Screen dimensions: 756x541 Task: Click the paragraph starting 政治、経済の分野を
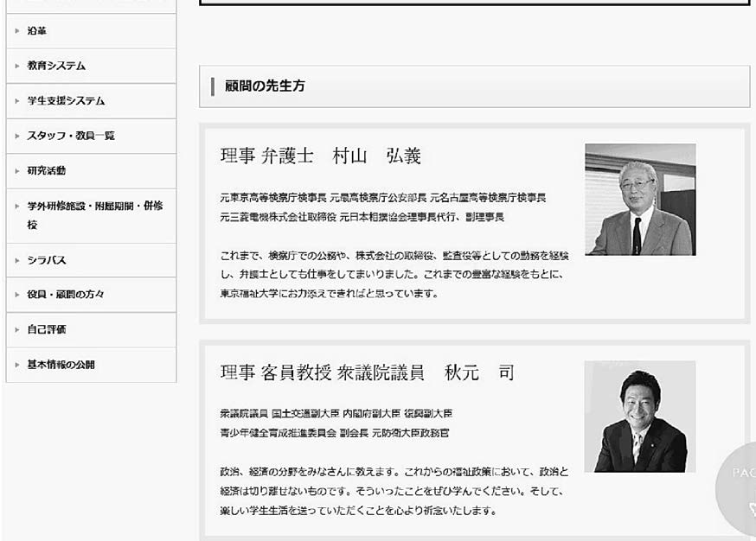(394, 491)
